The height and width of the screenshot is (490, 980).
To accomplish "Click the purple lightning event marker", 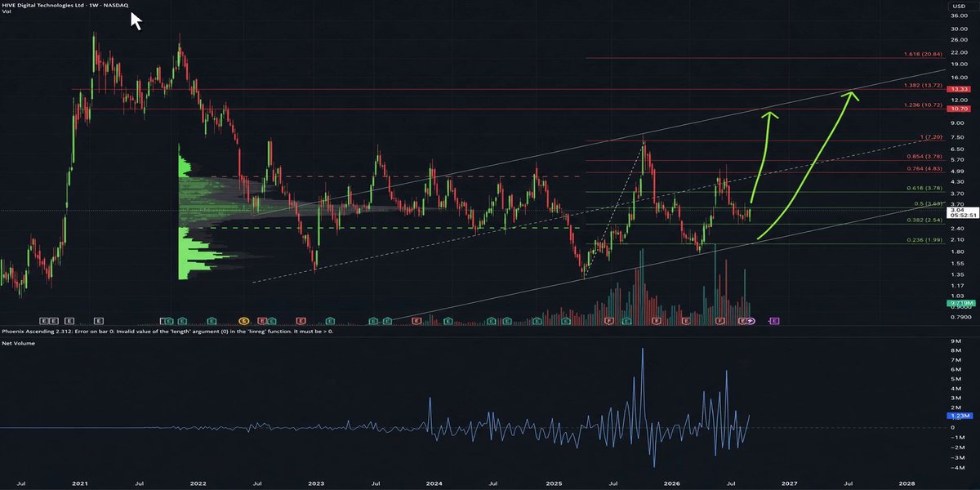I will 751,321.
